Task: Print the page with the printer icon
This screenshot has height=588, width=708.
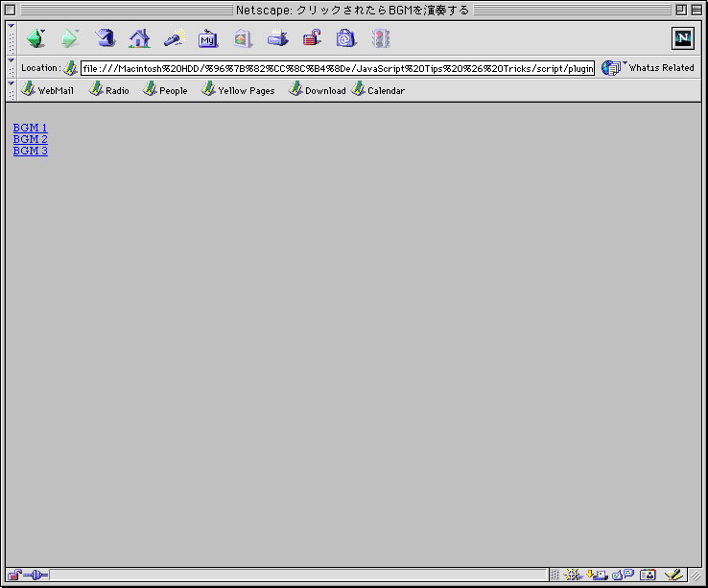Action: pyautogui.click(x=277, y=38)
